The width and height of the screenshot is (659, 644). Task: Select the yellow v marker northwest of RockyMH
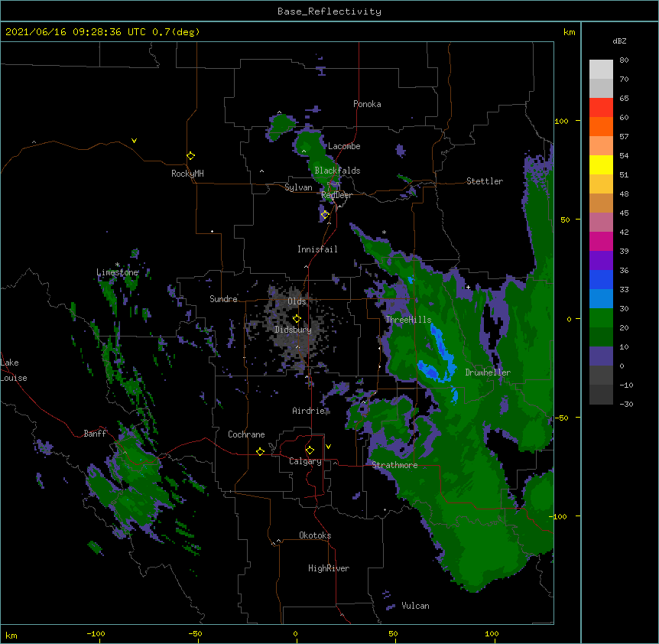[134, 141]
